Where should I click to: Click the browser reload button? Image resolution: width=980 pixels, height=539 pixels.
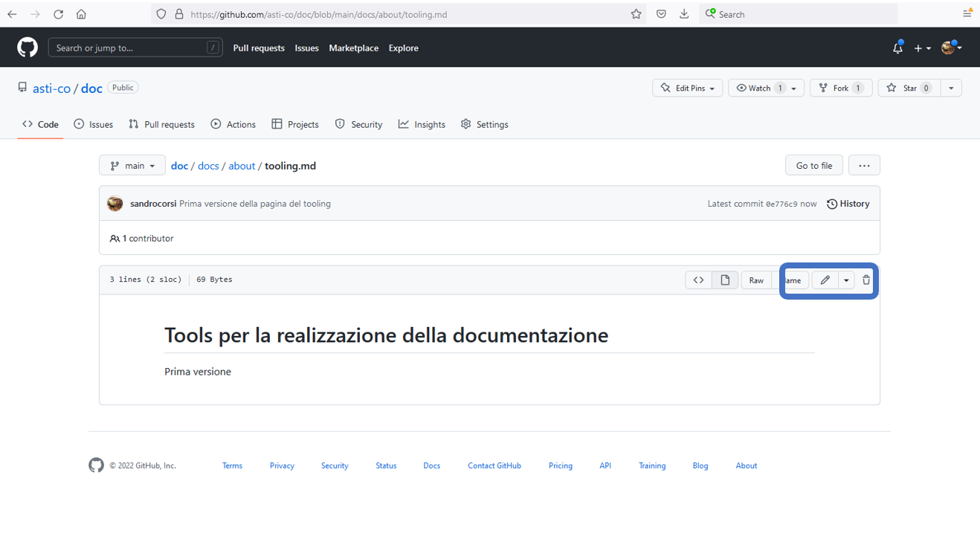tap(58, 14)
